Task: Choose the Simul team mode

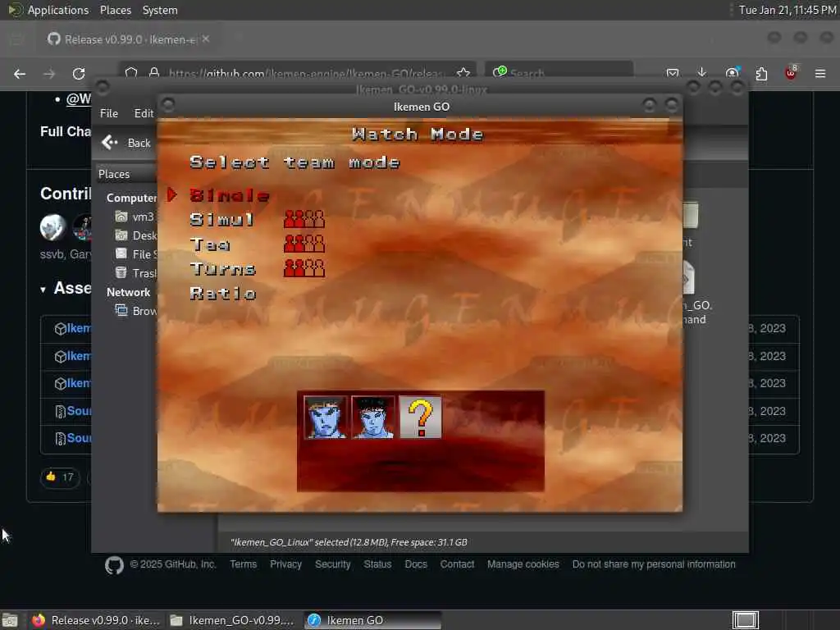Action: pyautogui.click(x=221, y=220)
